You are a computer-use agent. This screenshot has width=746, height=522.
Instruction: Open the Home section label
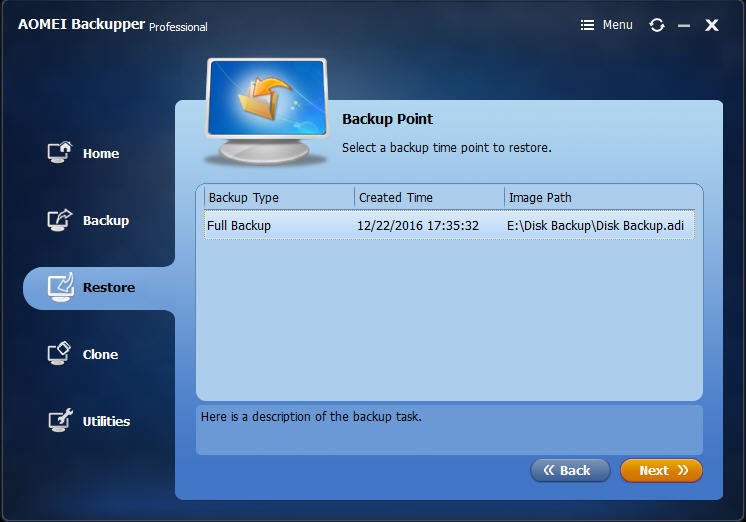101,153
